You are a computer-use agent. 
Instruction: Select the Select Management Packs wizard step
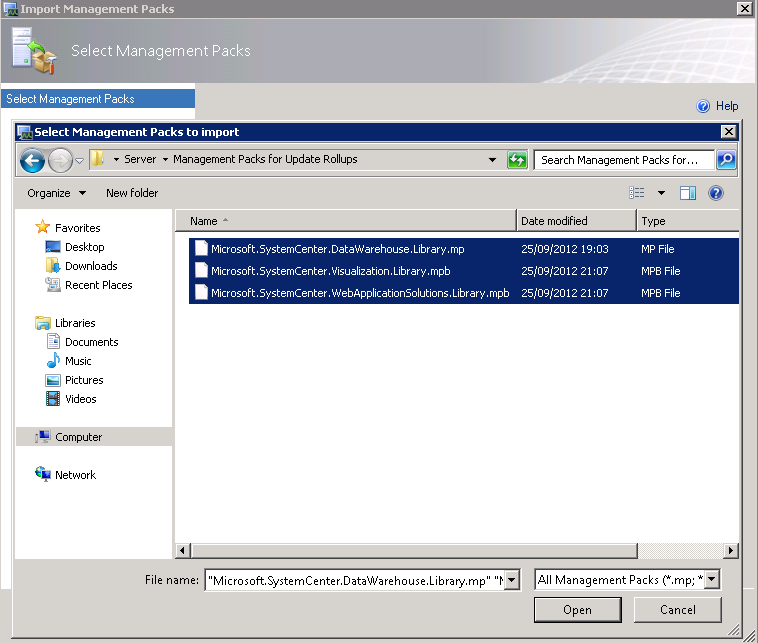[98, 99]
